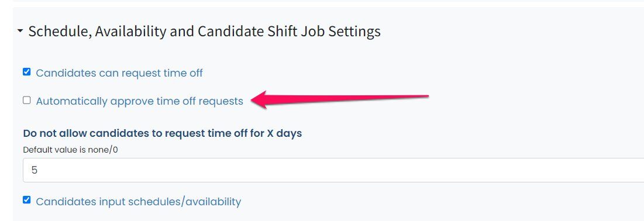The image size is (644, 221).
Task: Click the "Automatically approve time off requests" label
Action: 140,101
